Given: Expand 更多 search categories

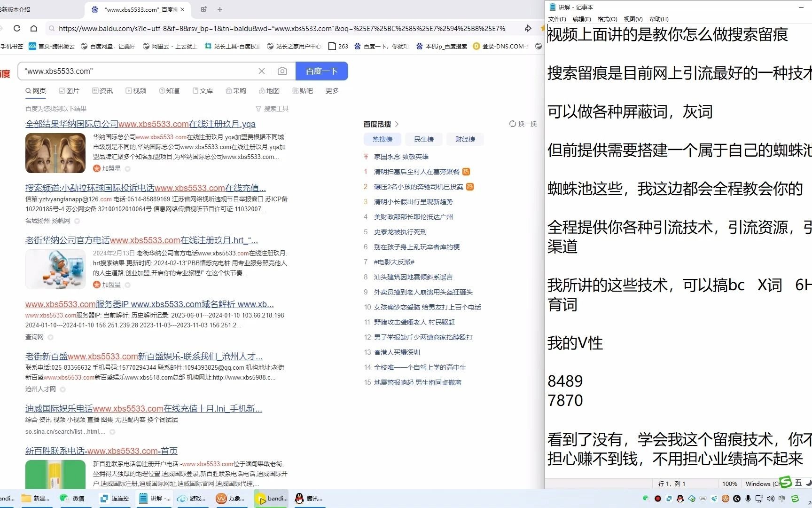Looking at the screenshot, I should point(332,91).
